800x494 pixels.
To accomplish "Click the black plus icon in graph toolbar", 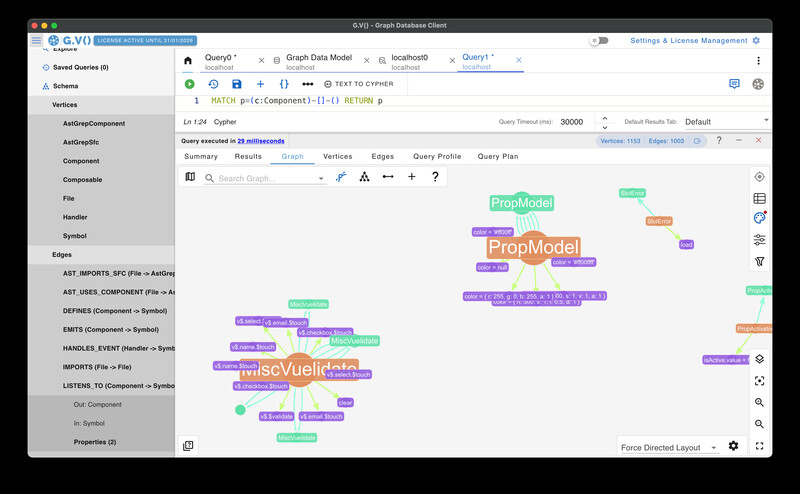I will (x=412, y=177).
